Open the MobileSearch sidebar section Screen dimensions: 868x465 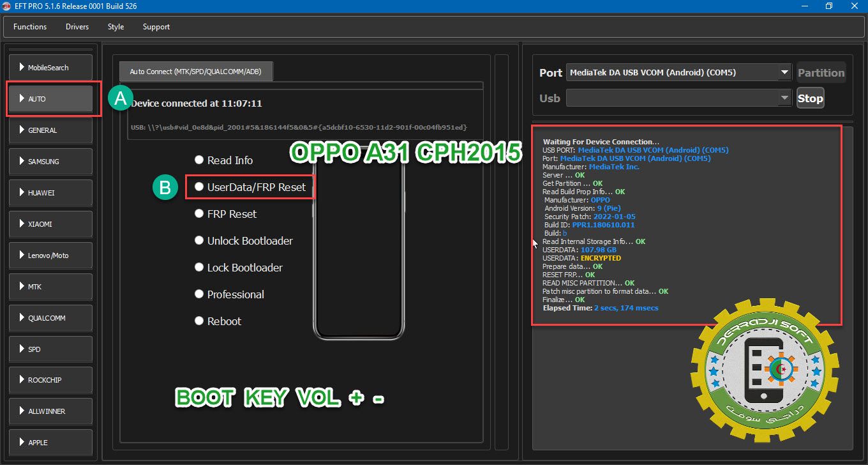[x=51, y=67]
